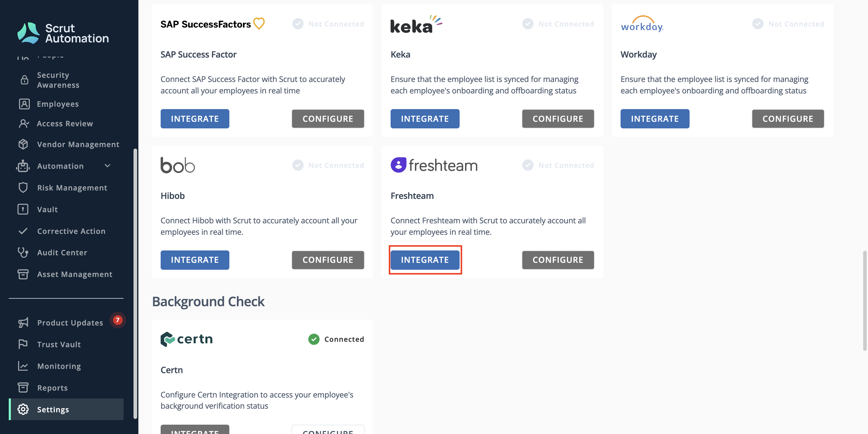The image size is (868, 434).
Task: Click the Settings gear icon
Action: (23, 409)
